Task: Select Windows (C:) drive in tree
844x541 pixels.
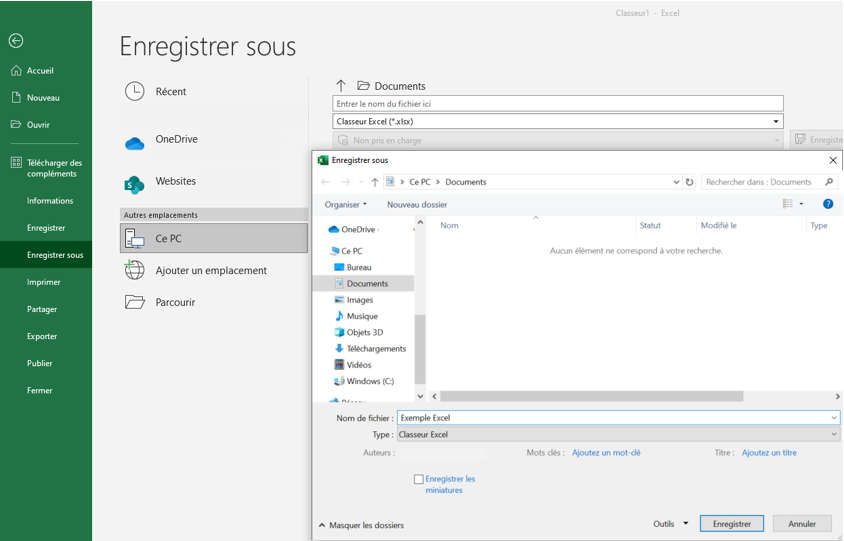Action: pos(364,381)
